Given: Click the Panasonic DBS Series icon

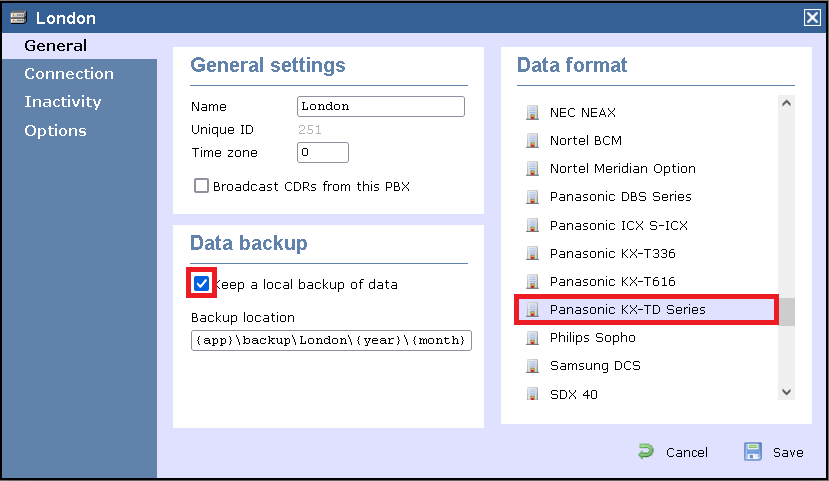Looking at the screenshot, I should click(532, 197).
